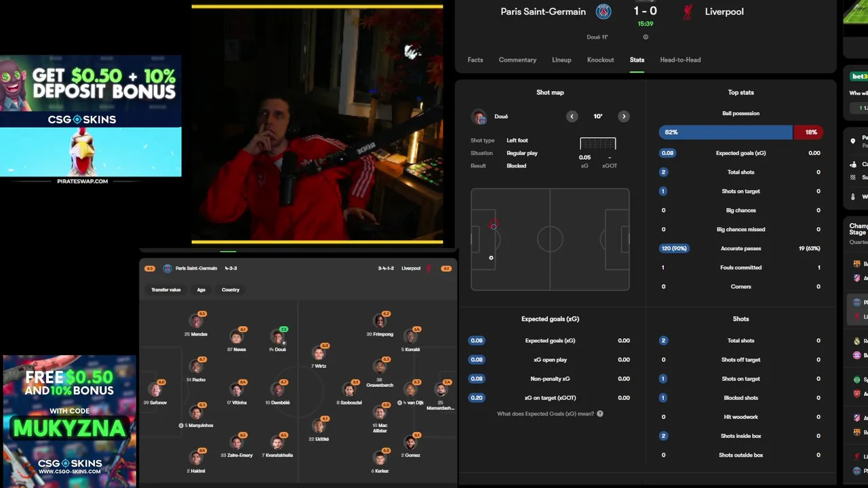Open the Facts tab
The height and width of the screenshot is (488, 868).
click(x=475, y=60)
